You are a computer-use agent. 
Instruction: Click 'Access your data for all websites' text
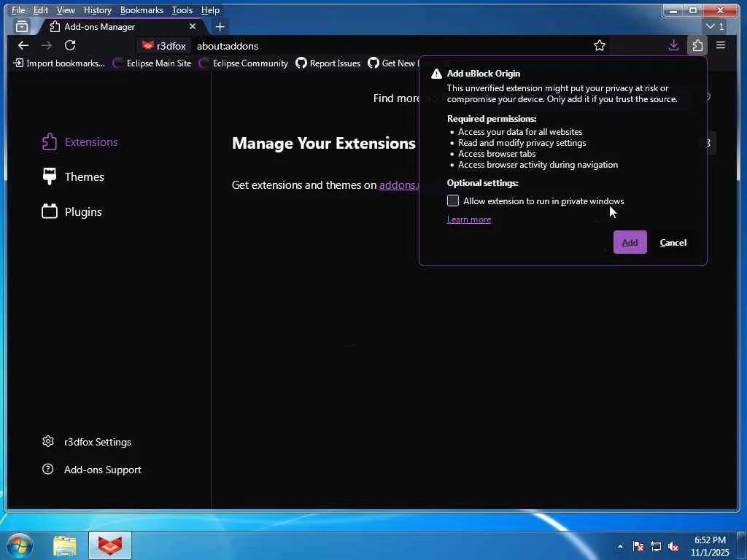pos(520,132)
